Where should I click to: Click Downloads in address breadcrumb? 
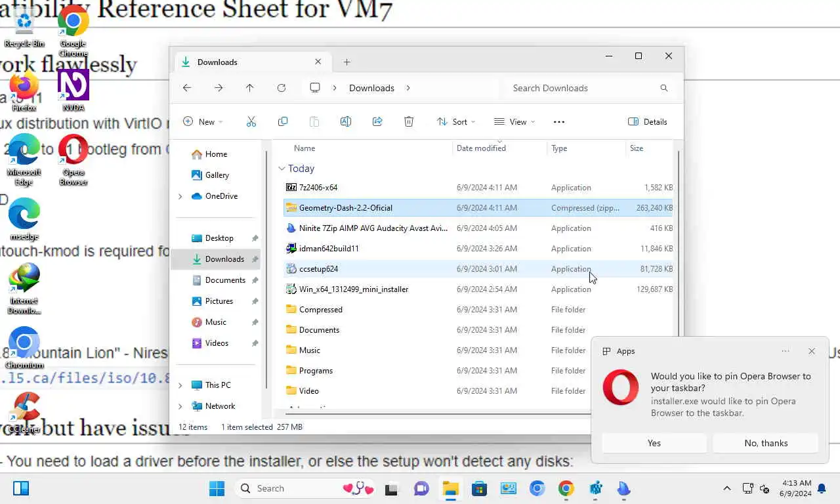371,88
